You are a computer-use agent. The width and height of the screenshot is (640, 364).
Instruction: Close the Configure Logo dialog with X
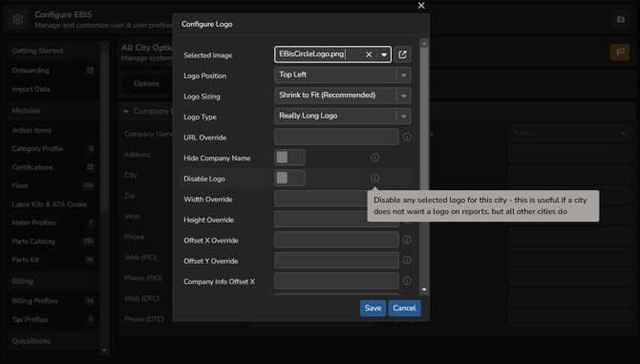click(421, 6)
